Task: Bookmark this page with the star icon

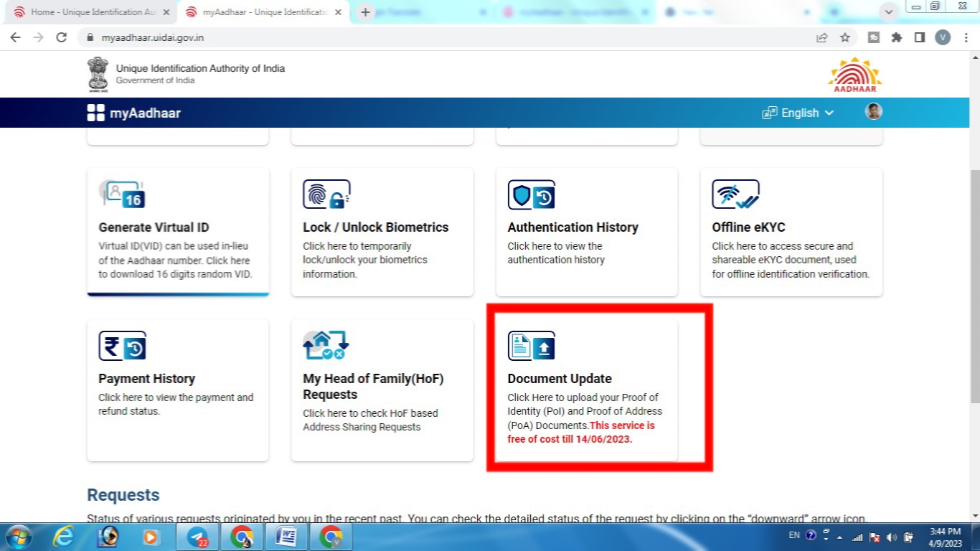Action: (x=845, y=37)
